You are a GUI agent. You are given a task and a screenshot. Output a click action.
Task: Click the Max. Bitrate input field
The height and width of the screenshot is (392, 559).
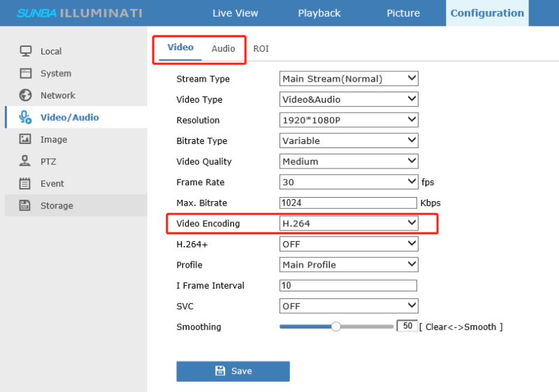[348, 203]
